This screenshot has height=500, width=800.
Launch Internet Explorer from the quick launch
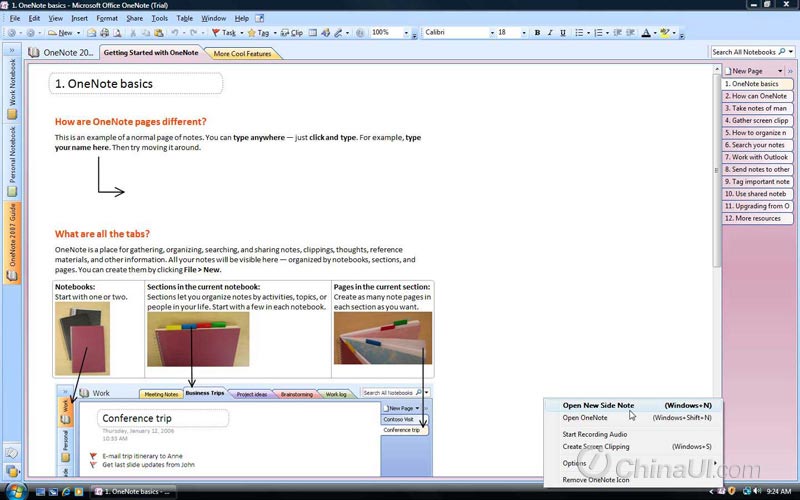[66, 492]
